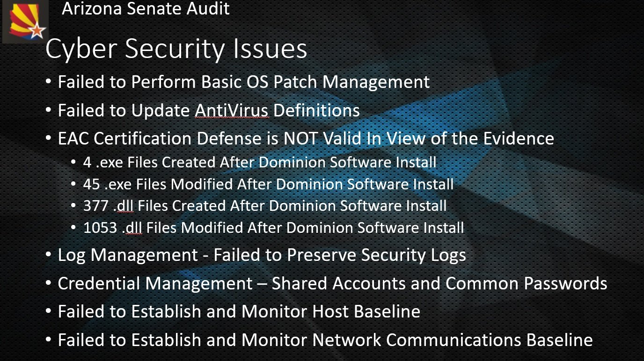The image size is (644, 361).
Task: Click the Log Management security logs bullet
Action: coord(262,255)
